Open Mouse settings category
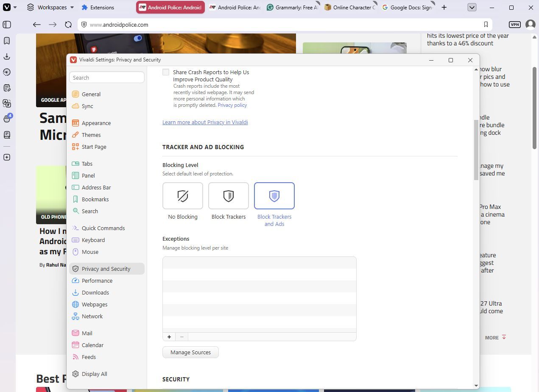Image resolution: width=539 pixels, height=392 pixels. tap(107, 252)
